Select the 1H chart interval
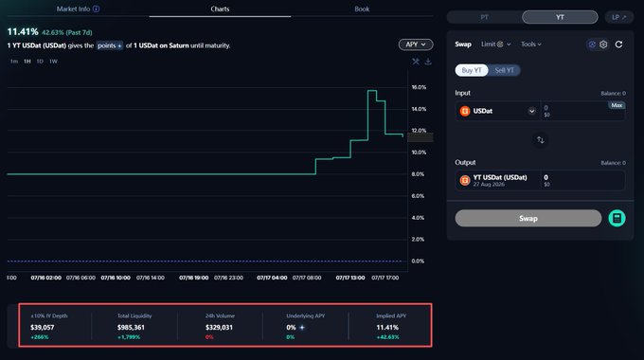 point(27,62)
